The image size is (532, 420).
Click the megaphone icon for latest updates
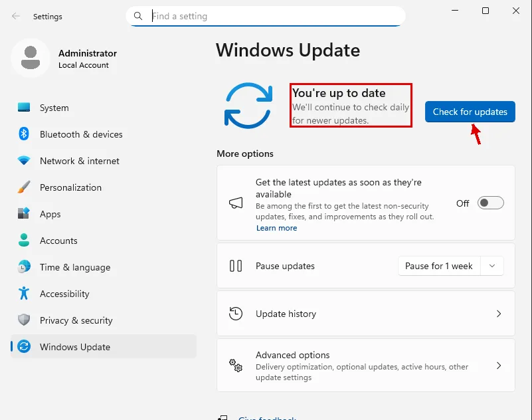coord(236,203)
